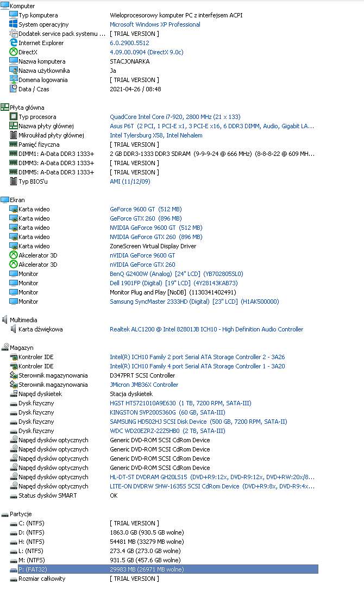Click the Komputer section icon
Image resolution: width=364 pixels, height=590 pixels.
pos(4,5)
